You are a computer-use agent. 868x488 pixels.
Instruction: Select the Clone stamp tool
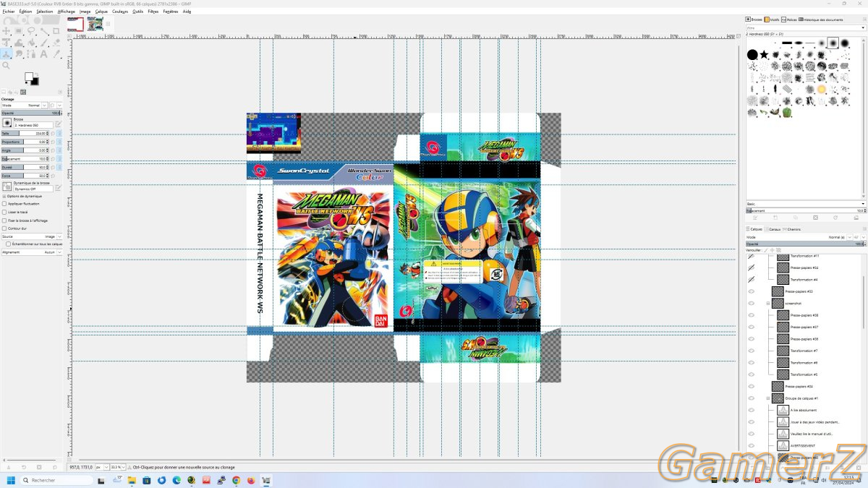[x=7, y=54]
